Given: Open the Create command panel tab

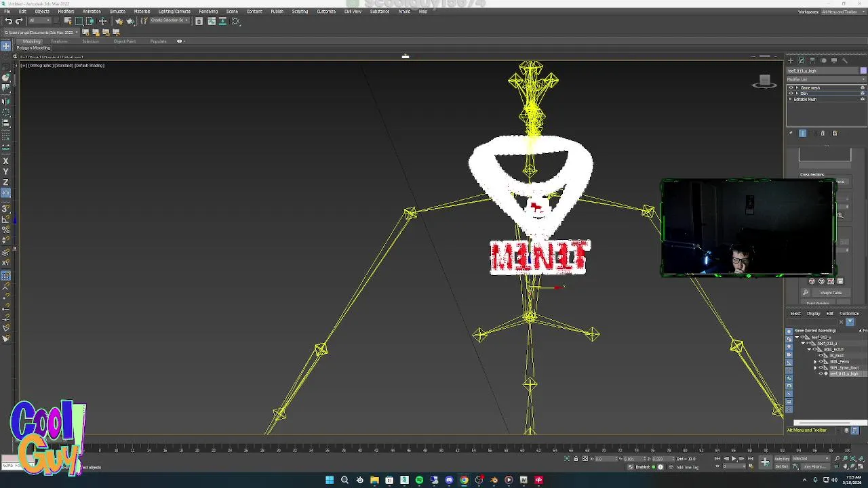Looking at the screenshot, I should point(791,60).
